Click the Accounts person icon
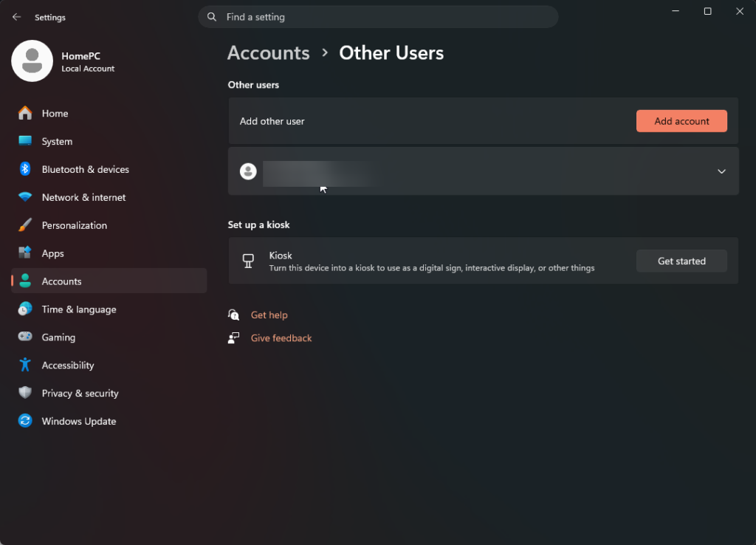 (x=25, y=281)
